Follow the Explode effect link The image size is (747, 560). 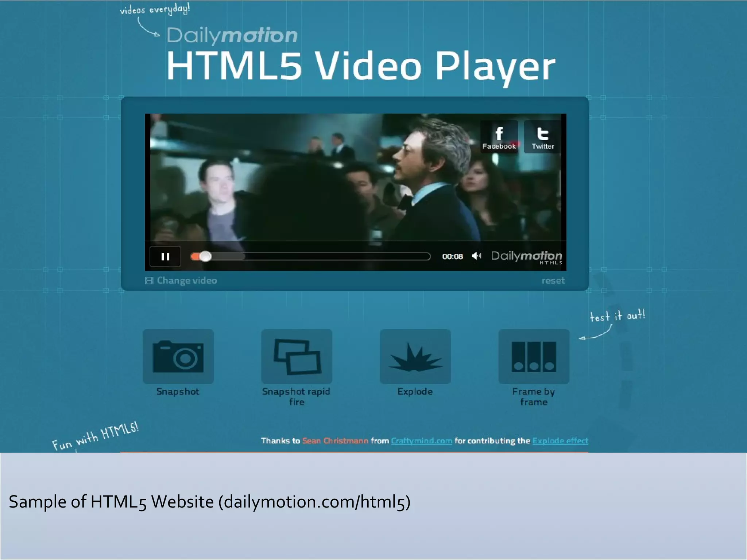pos(560,441)
